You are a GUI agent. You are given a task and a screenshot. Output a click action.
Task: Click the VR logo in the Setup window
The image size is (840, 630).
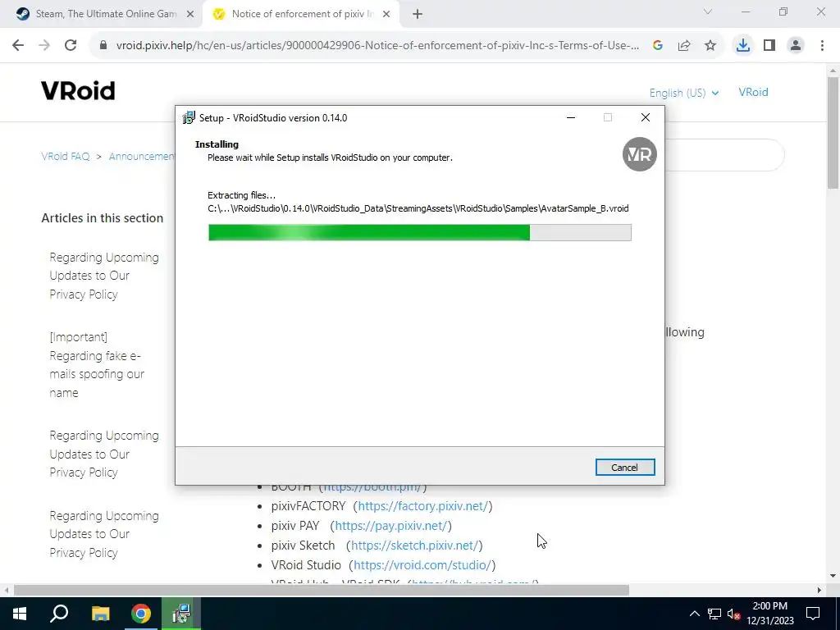(x=639, y=154)
